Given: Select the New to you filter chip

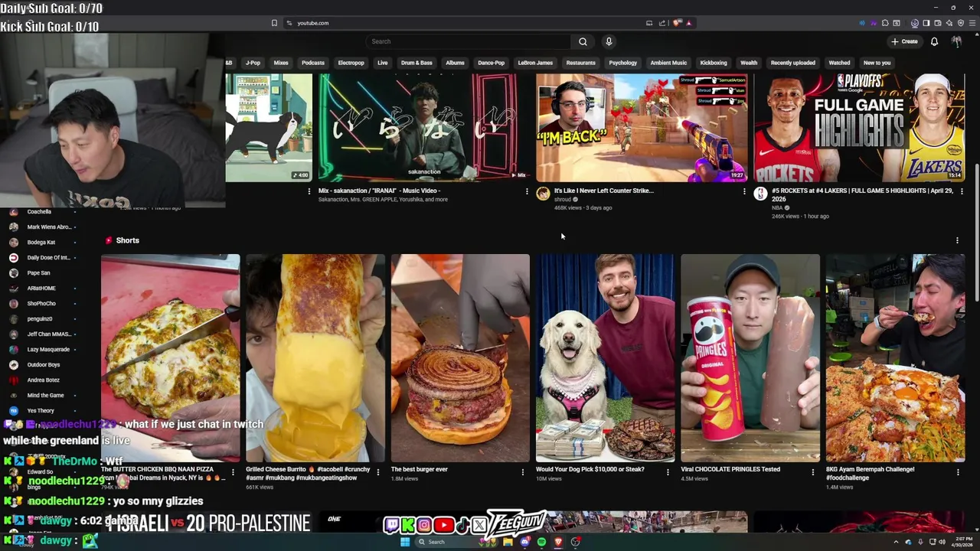Looking at the screenshot, I should (x=877, y=63).
